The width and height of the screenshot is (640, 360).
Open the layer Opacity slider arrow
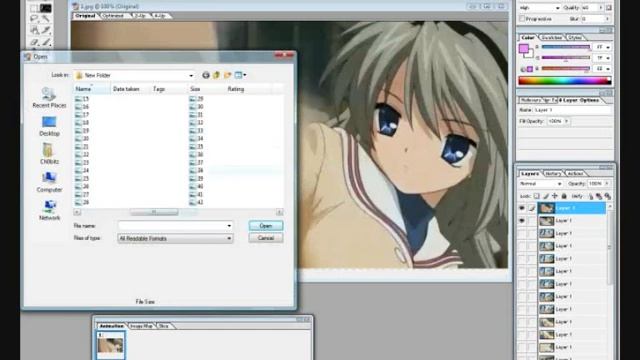pyautogui.click(x=607, y=184)
